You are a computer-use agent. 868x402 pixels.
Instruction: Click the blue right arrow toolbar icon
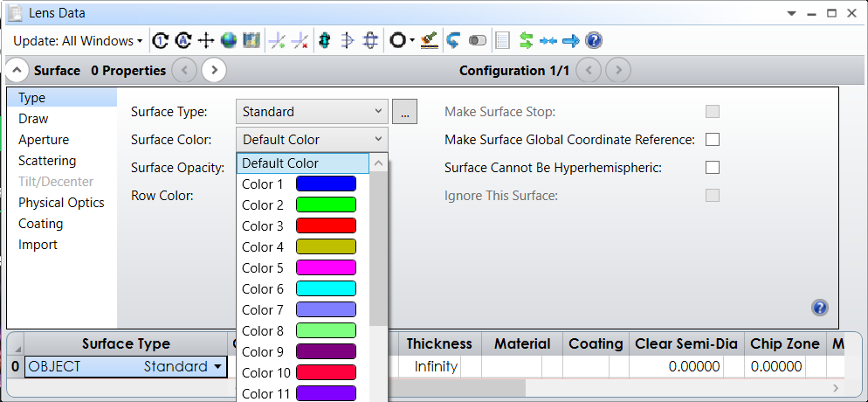[571, 40]
